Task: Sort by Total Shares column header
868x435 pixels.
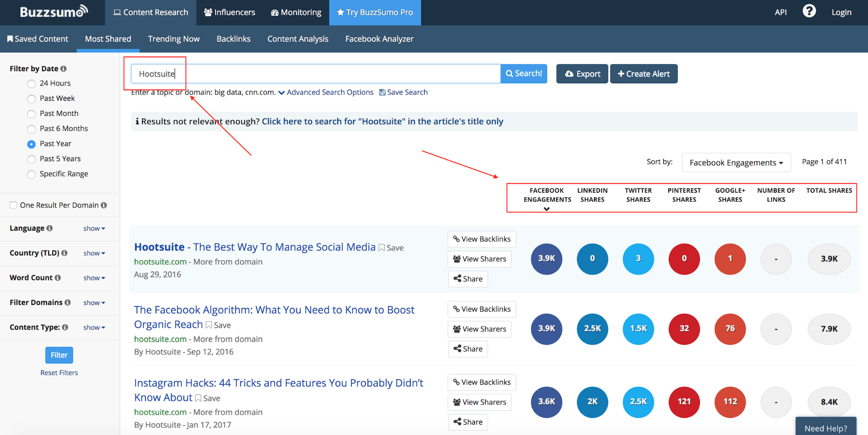Action: point(829,191)
